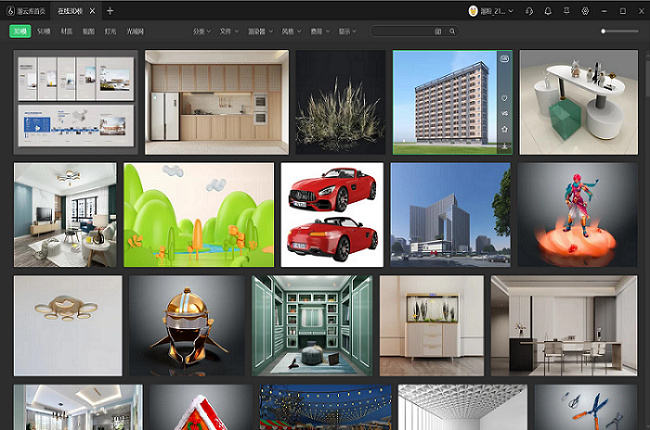650x430 pixels.
Task: Select the 材质 materials tab
Action: (x=67, y=32)
